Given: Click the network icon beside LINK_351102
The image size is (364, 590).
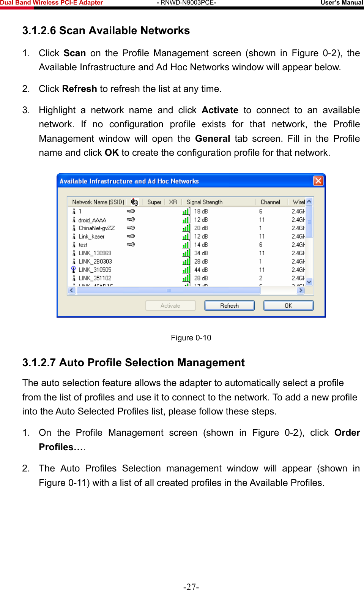Looking at the screenshot, I should point(74,278).
